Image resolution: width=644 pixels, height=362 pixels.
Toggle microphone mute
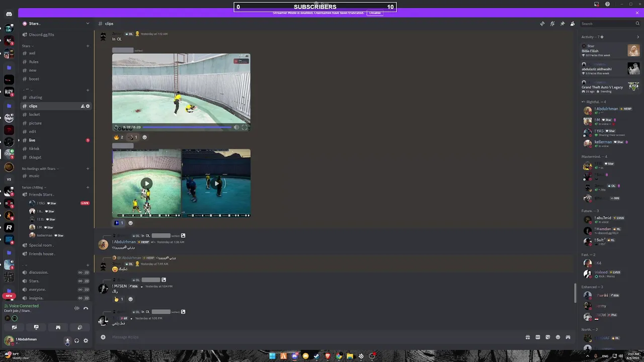[x=67, y=341]
